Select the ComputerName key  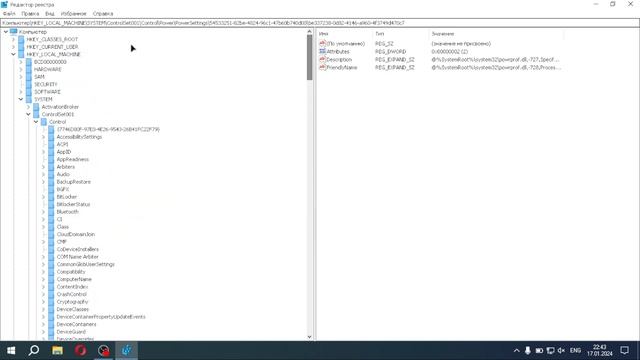point(74,279)
